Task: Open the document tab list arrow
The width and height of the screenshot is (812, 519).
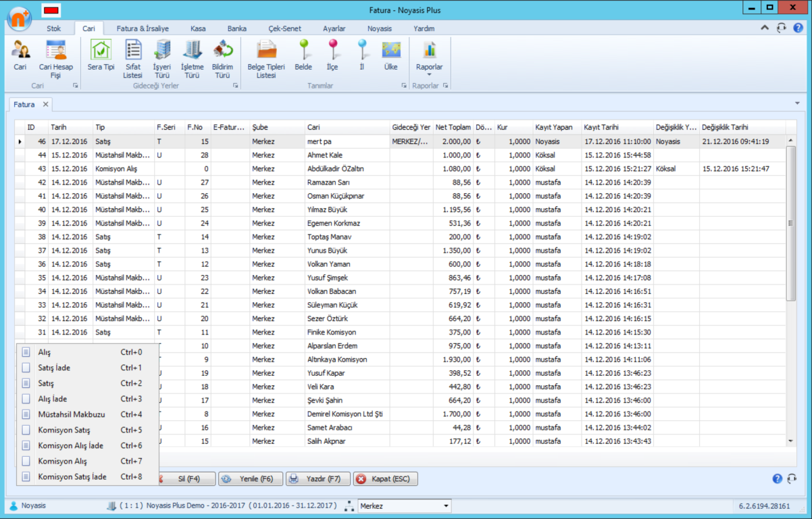Action: coord(797,103)
